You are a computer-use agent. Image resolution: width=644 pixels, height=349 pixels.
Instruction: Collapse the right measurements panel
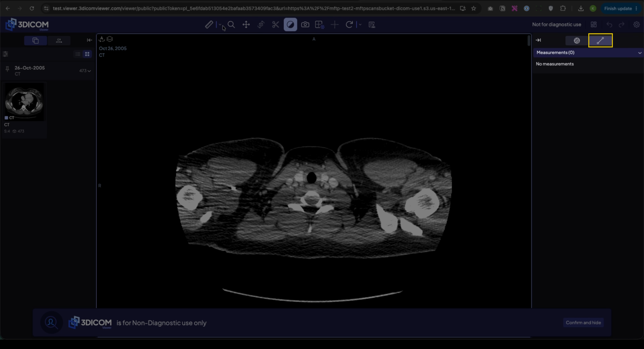(538, 40)
